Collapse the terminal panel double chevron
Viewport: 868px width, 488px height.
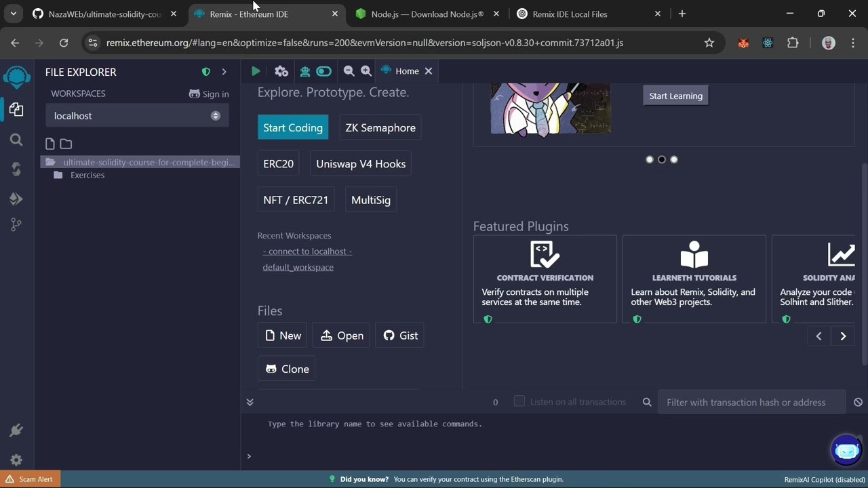(x=250, y=402)
